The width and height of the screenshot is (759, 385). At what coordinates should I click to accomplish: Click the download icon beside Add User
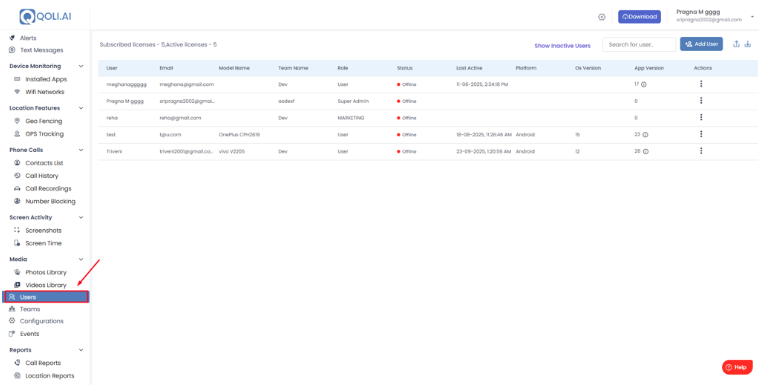click(748, 44)
